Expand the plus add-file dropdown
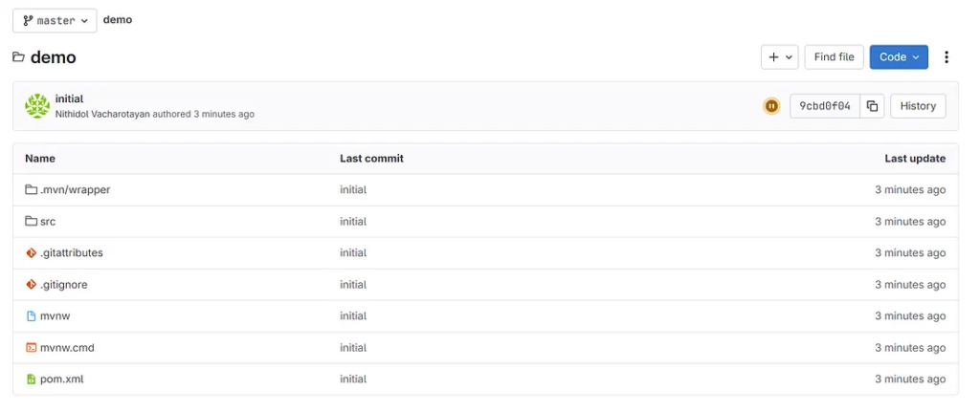 pos(780,57)
